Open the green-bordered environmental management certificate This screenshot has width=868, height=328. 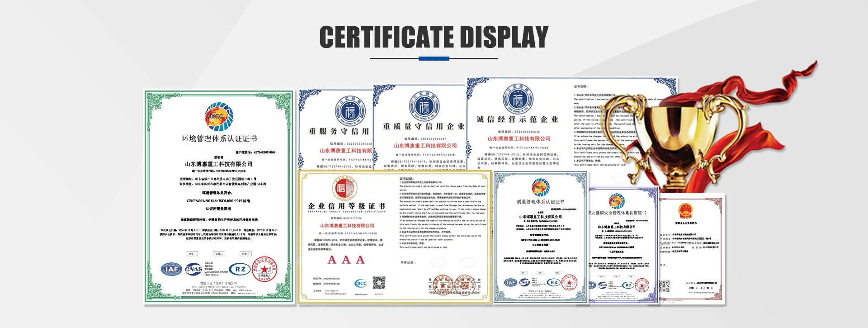[x=219, y=196]
